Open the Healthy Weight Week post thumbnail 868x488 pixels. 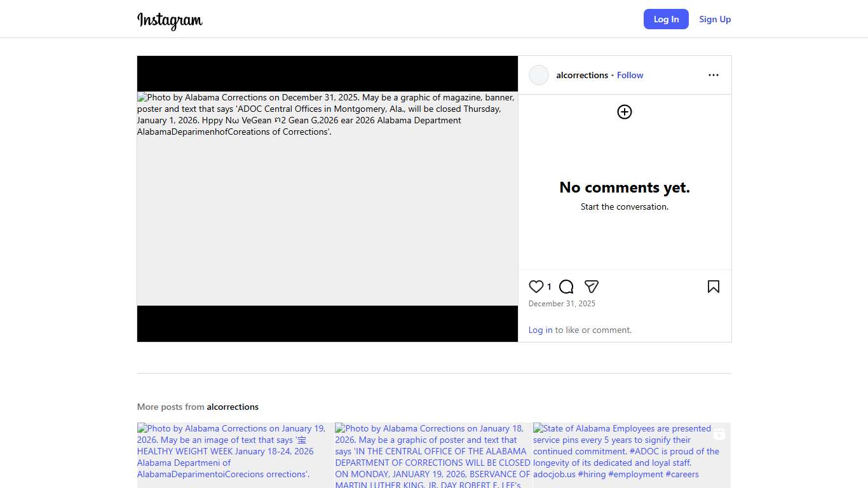[x=234, y=454]
